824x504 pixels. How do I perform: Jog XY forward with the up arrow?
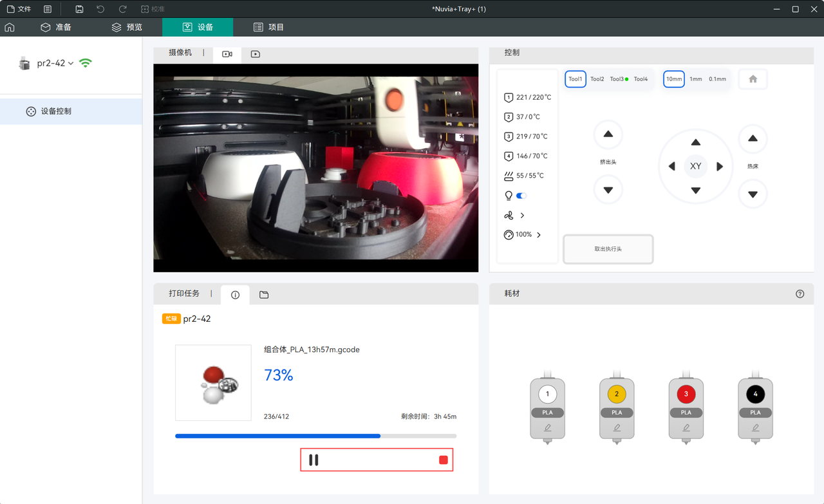click(695, 142)
